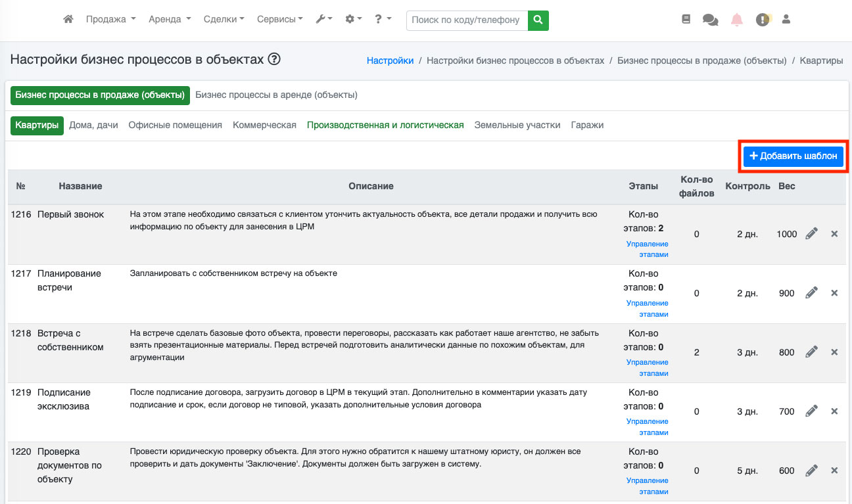
Task: Open the user profile icon
Action: click(786, 20)
